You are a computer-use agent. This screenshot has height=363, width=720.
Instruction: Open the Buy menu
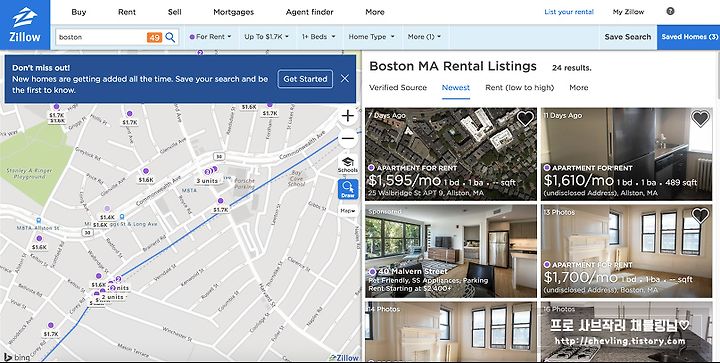click(x=79, y=12)
